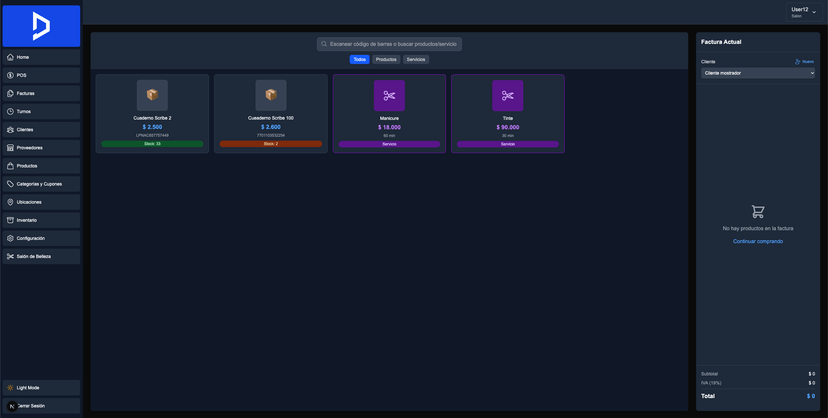The width and height of the screenshot is (828, 418).
Task: Click the Clientes people icon
Action: tap(10, 129)
